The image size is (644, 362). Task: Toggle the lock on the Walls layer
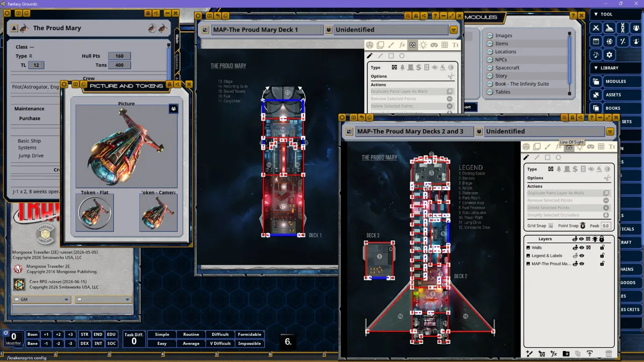[602, 247]
